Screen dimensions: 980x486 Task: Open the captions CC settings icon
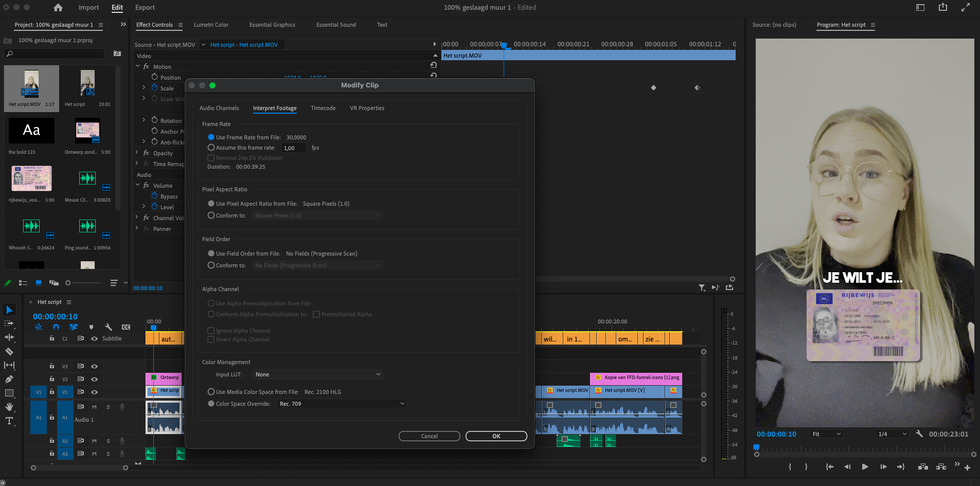[127, 327]
